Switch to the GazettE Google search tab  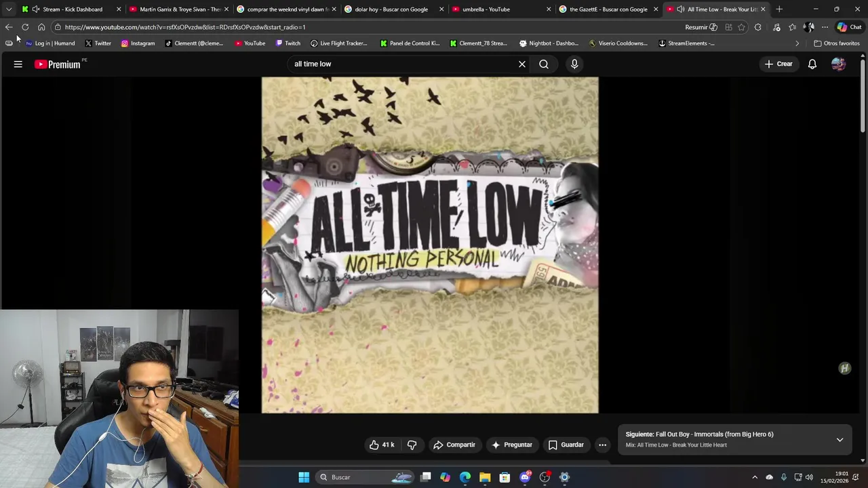pos(608,9)
